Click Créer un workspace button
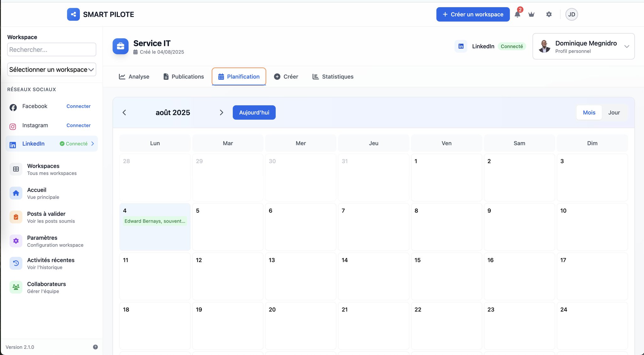Viewport: 644px width, 355px height. pos(473,14)
